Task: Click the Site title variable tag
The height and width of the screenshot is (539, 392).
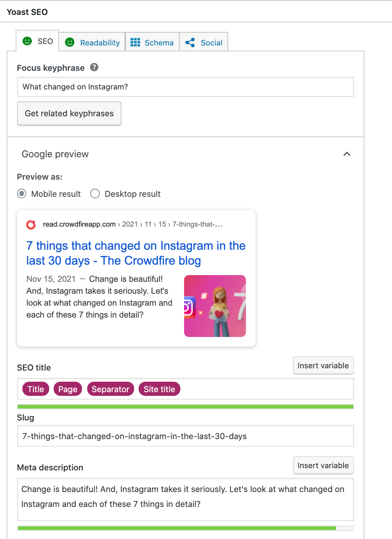Action: click(159, 389)
